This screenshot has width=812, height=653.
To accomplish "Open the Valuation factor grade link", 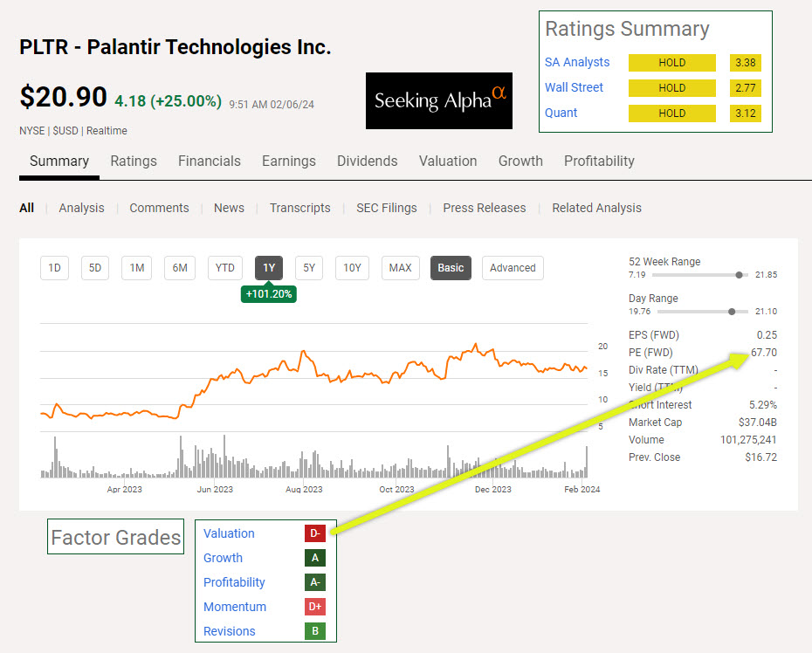I will point(229,533).
